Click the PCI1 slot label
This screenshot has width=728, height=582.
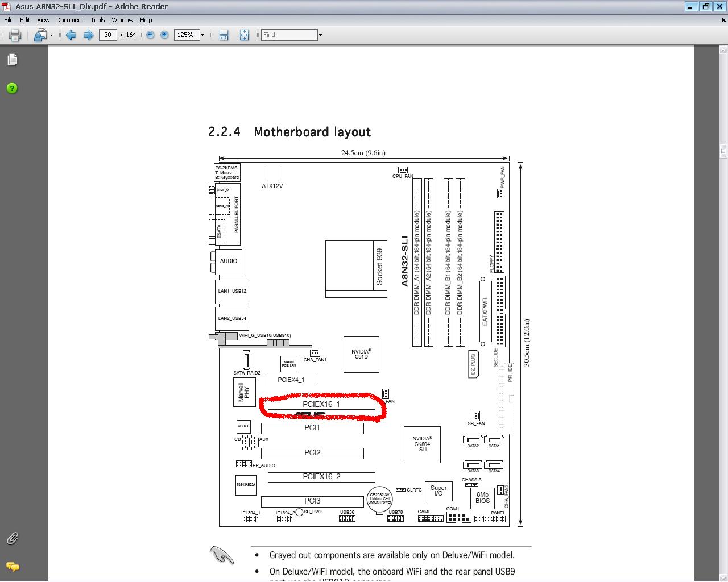click(x=312, y=427)
